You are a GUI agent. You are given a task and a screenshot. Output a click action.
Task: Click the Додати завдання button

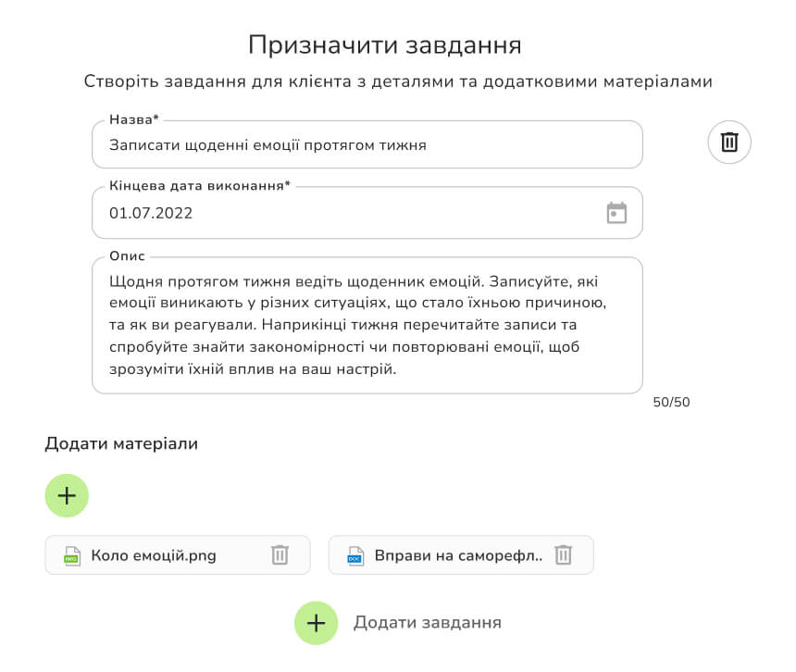pyautogui.click(x=429, y=623)
